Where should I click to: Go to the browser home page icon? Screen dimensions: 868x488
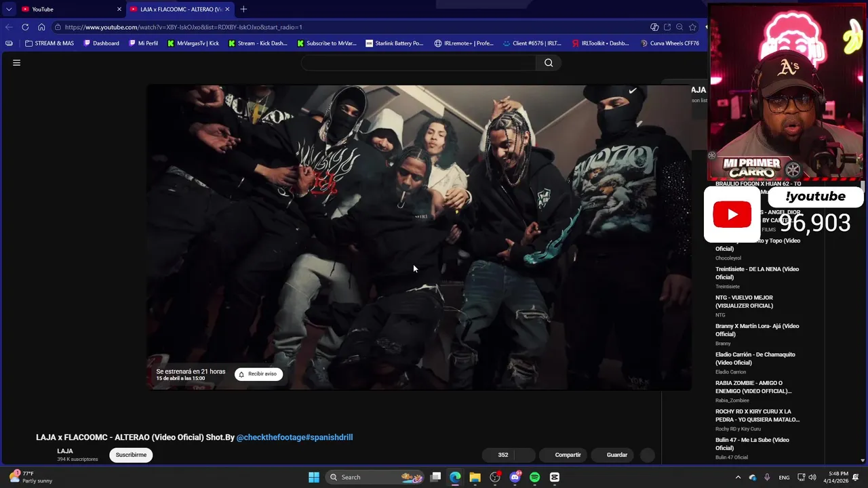click(x=41, y=27)
